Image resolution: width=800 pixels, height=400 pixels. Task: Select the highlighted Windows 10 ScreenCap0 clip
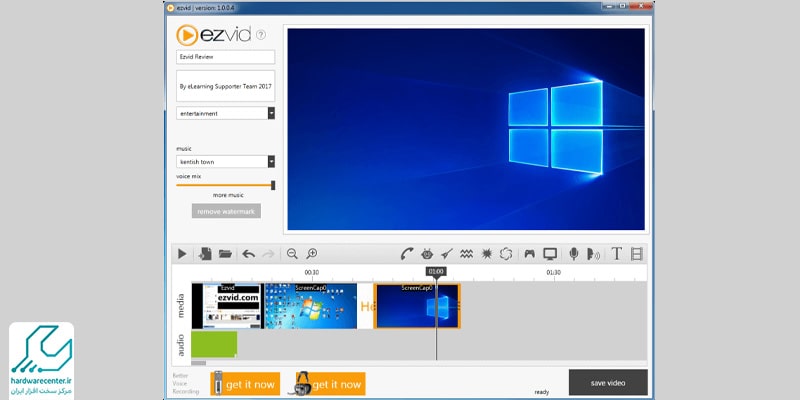click(x=417, y=306)
